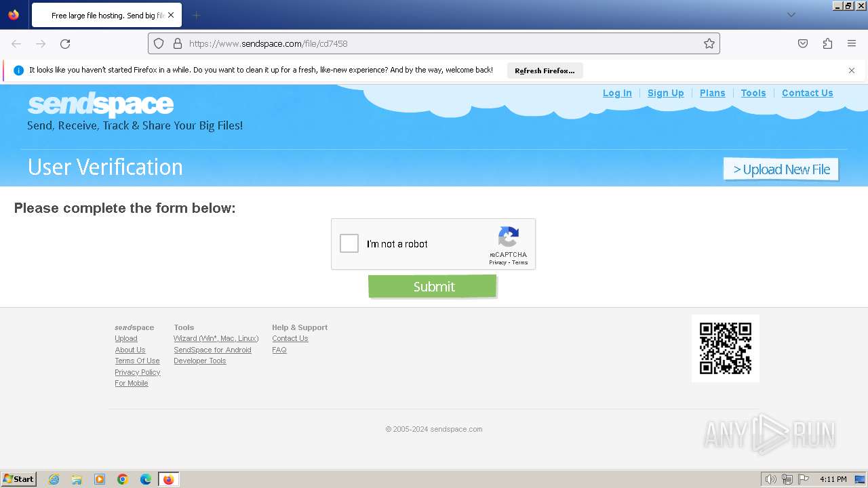Open Upload New File button
868x488 pixels.
(x=781, y=169)
